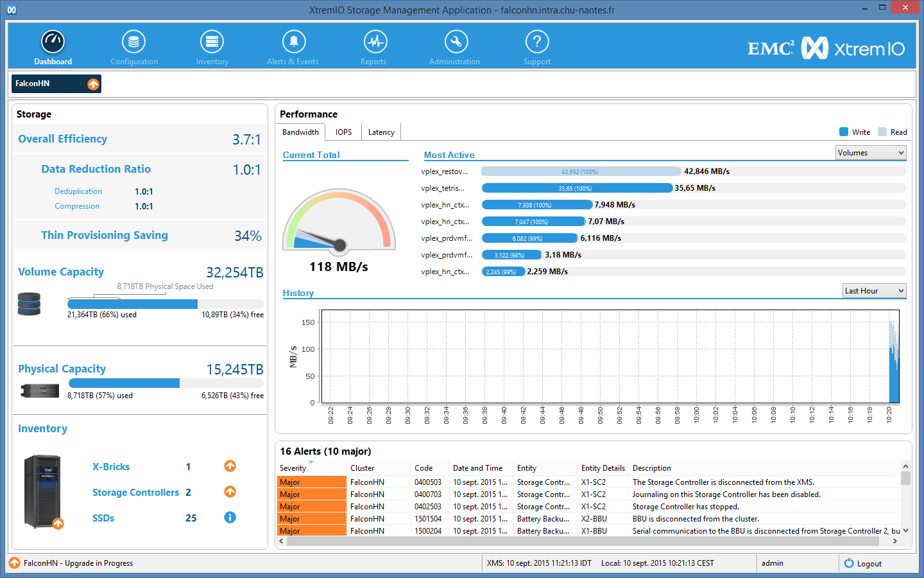Open the Configuration section icon
Image resolution: width=924 pixels, height=578 pixels.
pyautogui.click(x=133, y=42)
